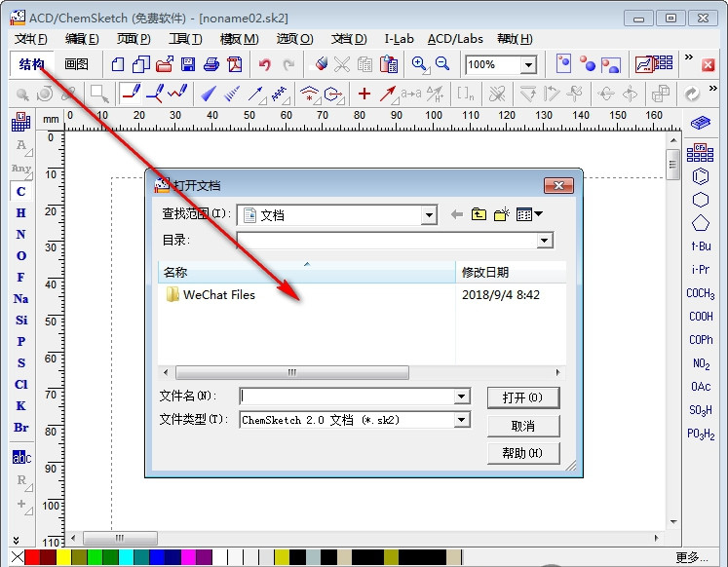Select the Carbon atom button
The height and width of the screenshot is (567, 728).
pyautogui.click(x=20, y=191)
